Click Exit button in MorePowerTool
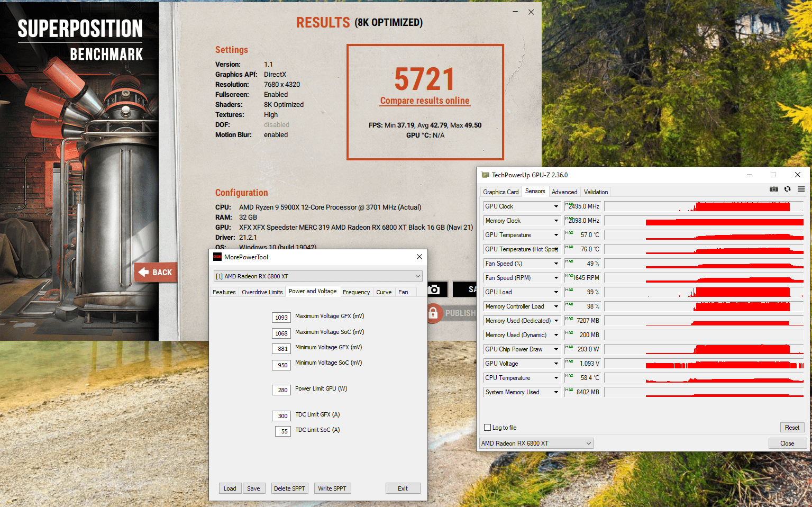Screen dimensions: 812x507 (x=403, y=488)
